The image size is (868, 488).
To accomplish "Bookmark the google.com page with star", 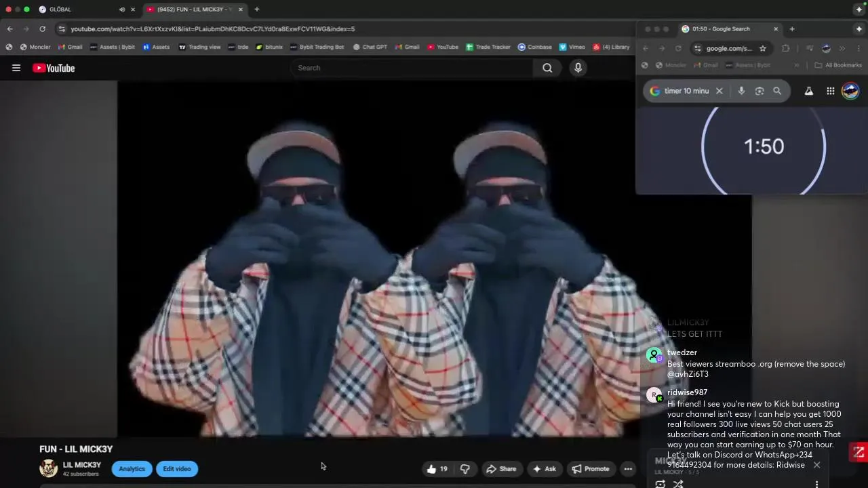I will (x=763, y=48).
